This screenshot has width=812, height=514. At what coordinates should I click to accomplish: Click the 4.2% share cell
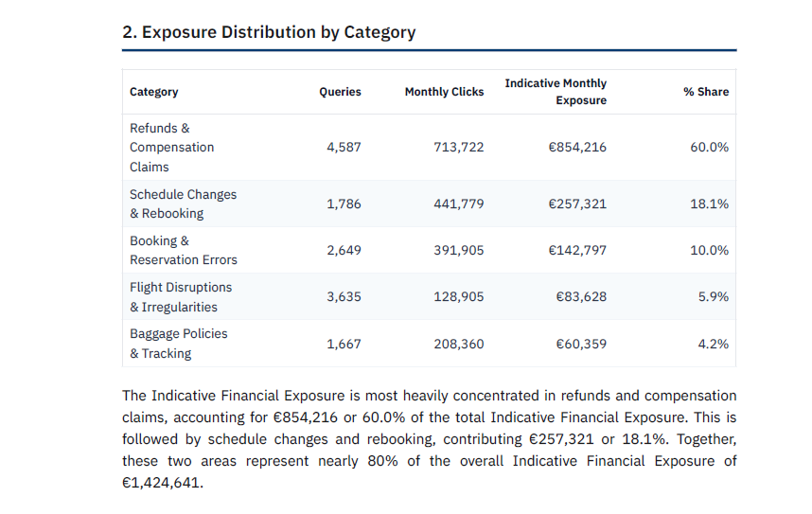(x=713, y=344)
